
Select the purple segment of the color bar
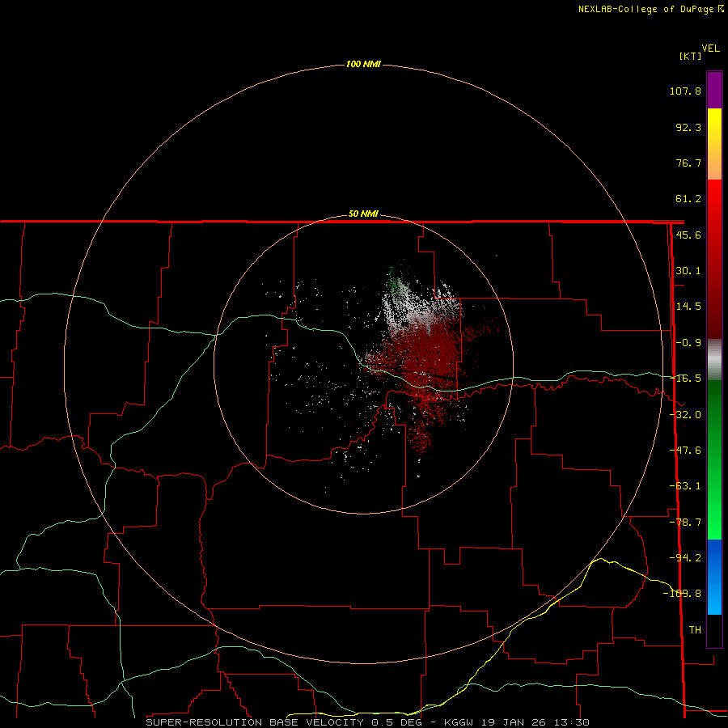pos(714,91)
